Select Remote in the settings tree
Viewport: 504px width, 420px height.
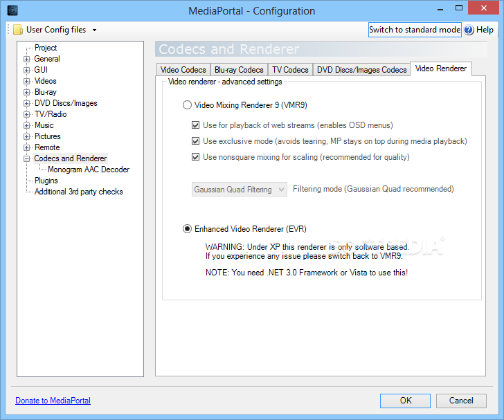point(47,147)
